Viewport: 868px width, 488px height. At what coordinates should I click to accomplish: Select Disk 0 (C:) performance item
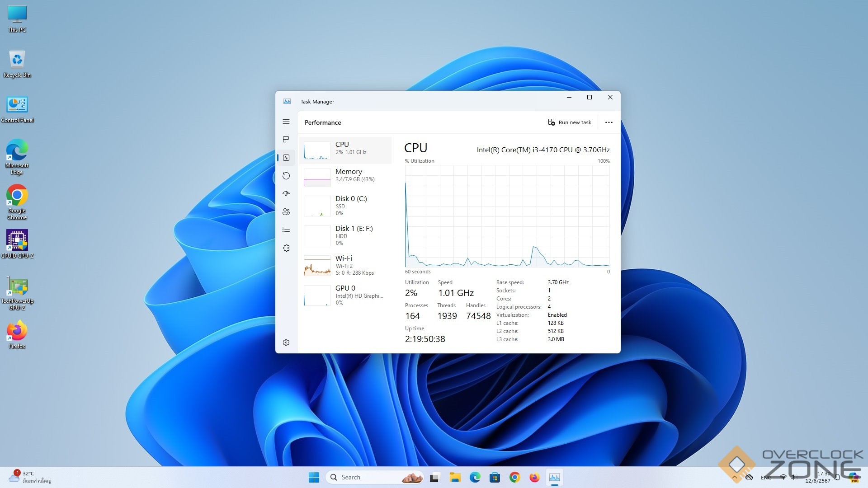point(345,205)
